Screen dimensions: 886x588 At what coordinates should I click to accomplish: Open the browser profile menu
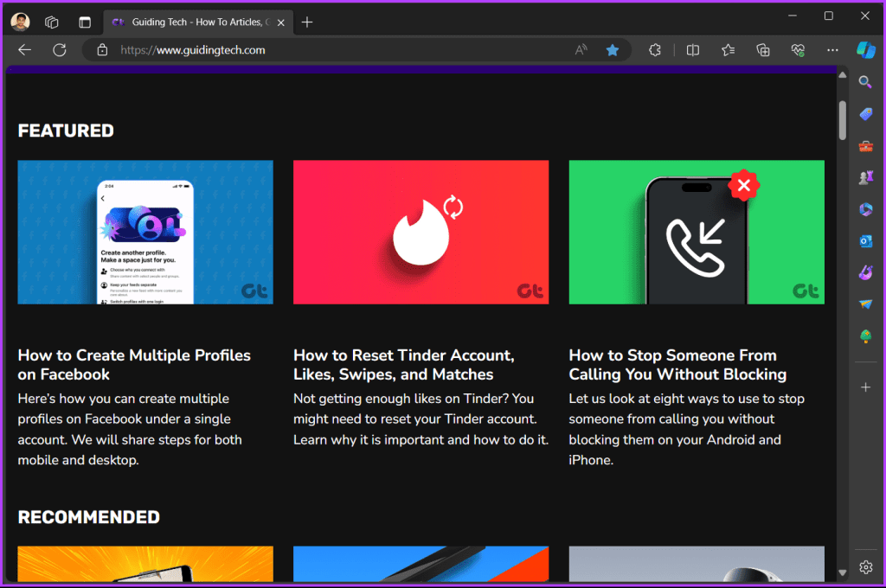(x=19, y=21)
